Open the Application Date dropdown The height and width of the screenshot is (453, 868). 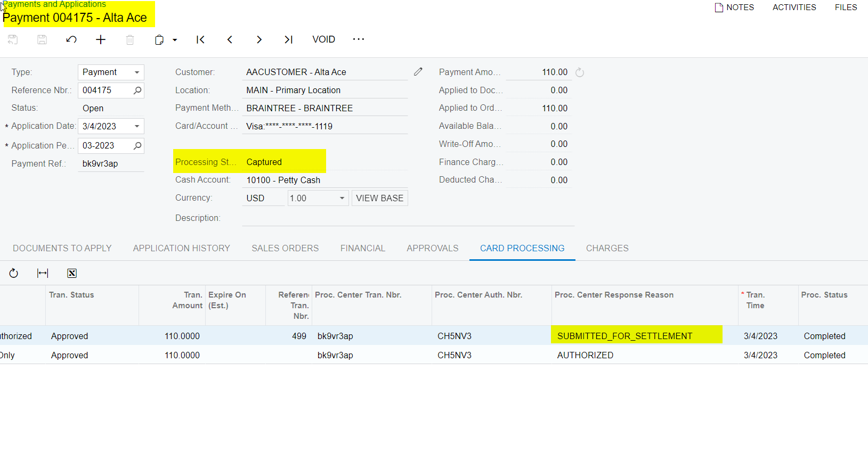click(137, 126)
